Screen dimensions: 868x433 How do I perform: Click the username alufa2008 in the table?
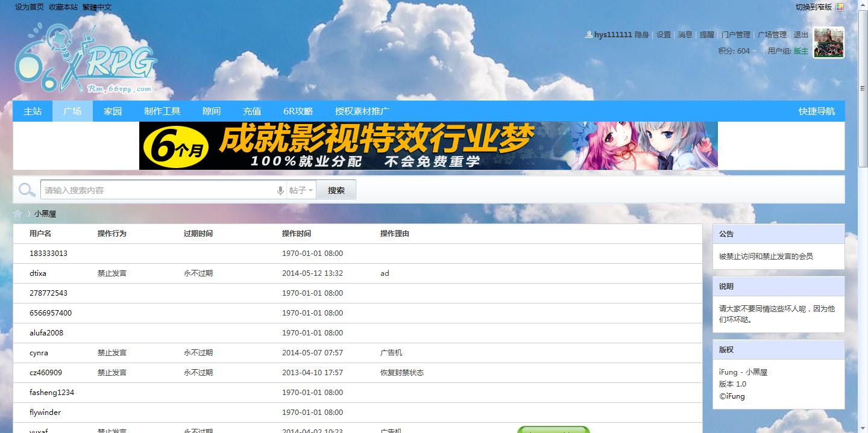pyautogui.click(x=46, y=333)
